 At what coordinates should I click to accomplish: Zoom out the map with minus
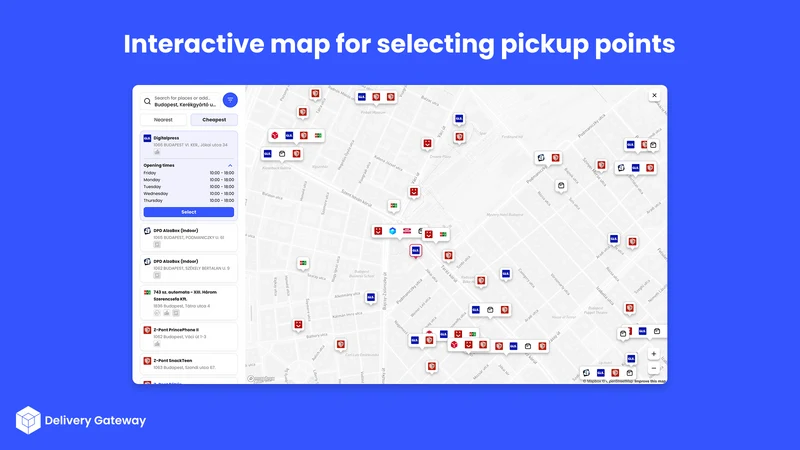(654, 368)
